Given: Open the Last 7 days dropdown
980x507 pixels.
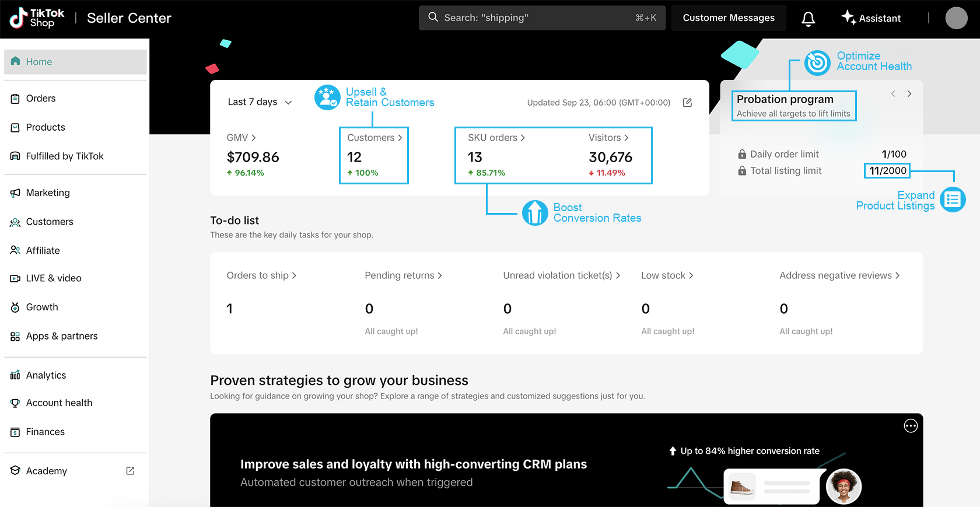Looking at the screenshot, I should coord(260,102).
